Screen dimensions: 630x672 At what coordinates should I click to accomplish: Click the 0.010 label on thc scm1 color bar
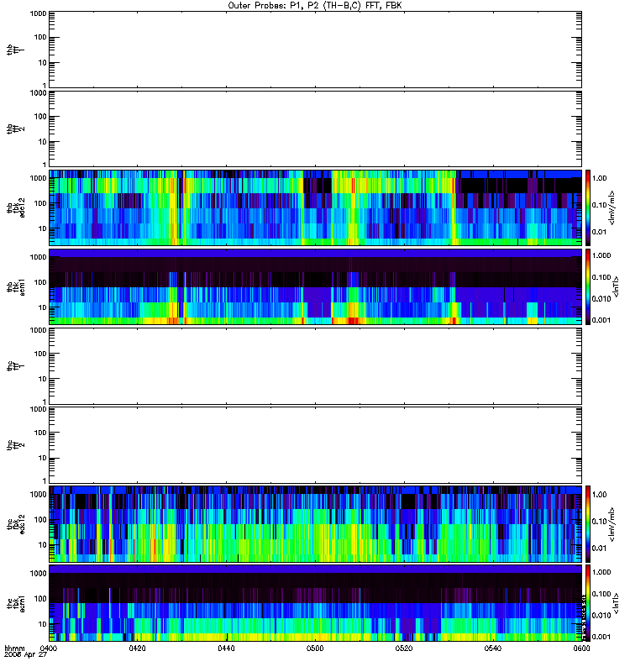pyautogui.click(x=601, y=615)
